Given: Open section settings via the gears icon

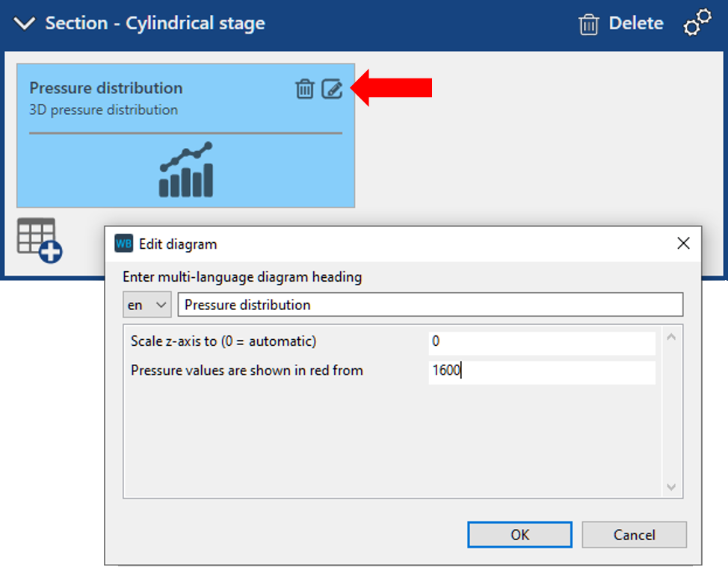Looking at the screenshot, I should click(697, 24).
